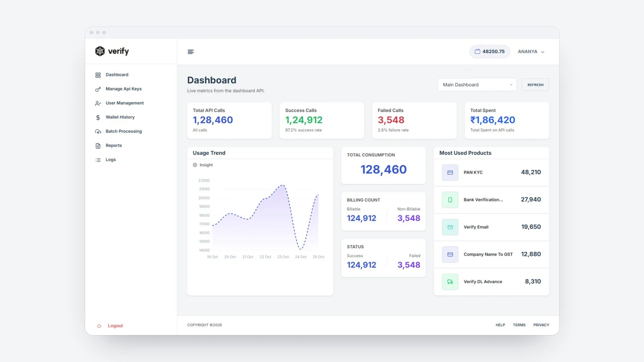Click the cloud upload icon beside Batch Processing

click(x=98, y=132)
